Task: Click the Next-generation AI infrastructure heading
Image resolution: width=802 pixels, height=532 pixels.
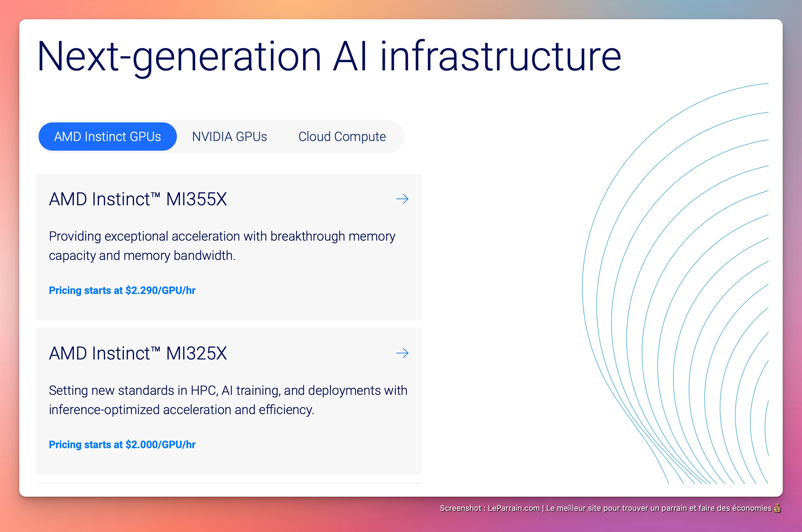Action: pyautogui.click(x=329, y=57)
